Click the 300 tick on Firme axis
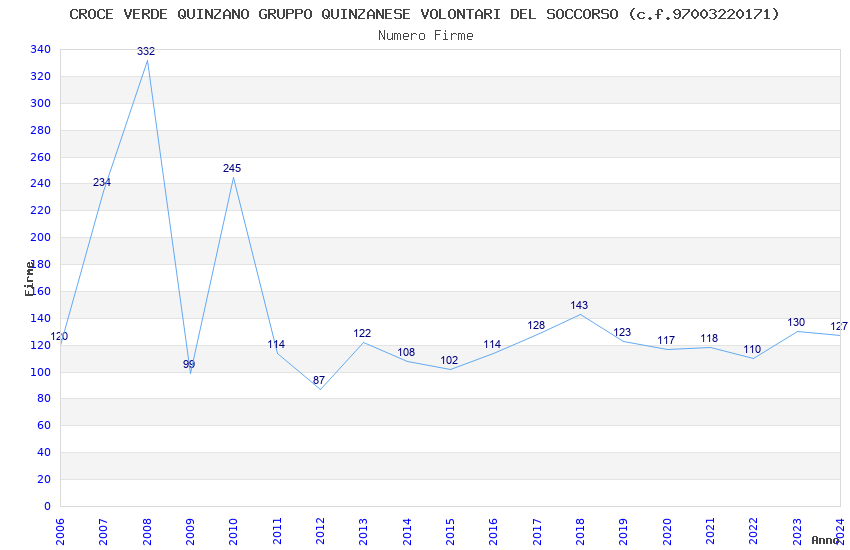 (x=41, y=103)
